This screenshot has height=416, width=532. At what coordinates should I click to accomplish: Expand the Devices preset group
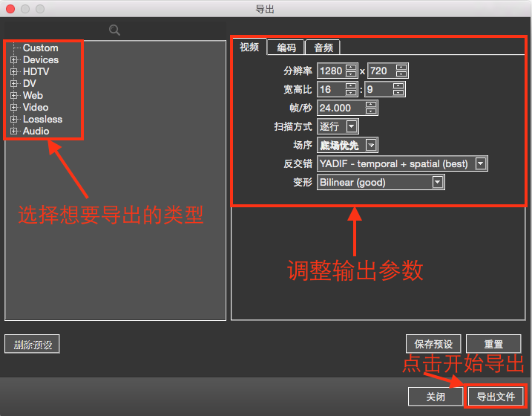click(x=13, y=59)
